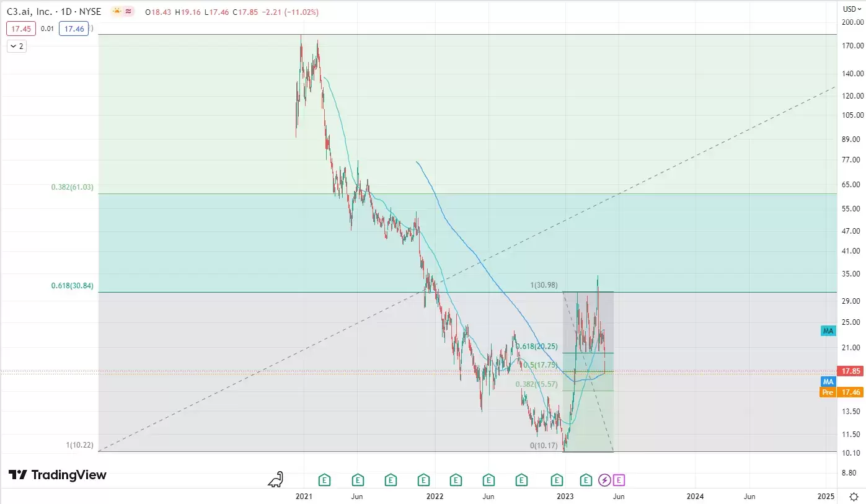866x504 pixels.
Task: Click the orange Pre 17.46 pre-market label
Action: (x=842, y=392)
